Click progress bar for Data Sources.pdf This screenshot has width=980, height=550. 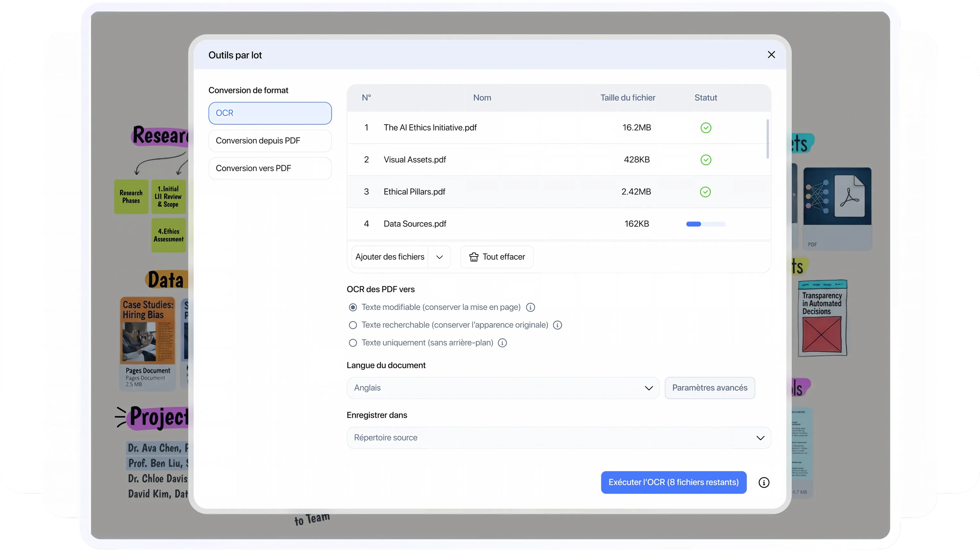point(706,224)
